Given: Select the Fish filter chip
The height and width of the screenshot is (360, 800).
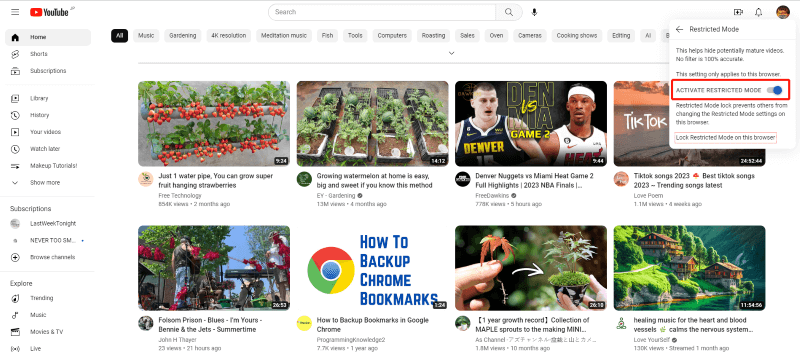Looking at the screenshot, I should [328, 36].
